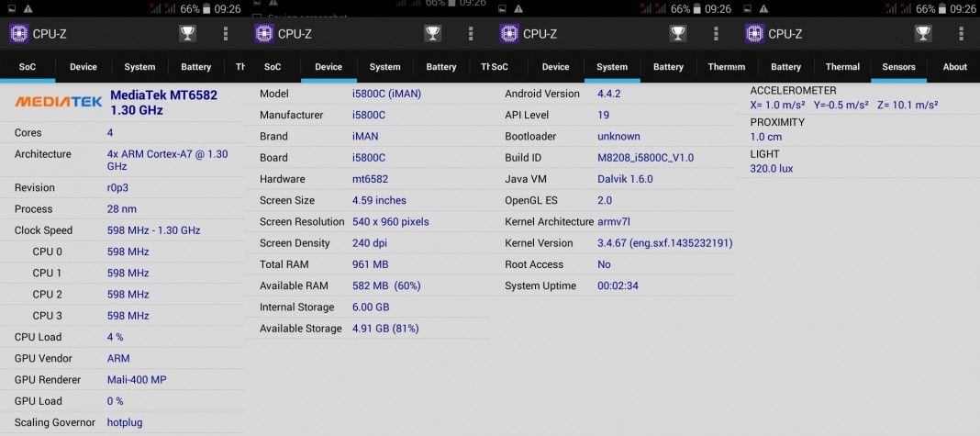Select the Process value 28 nm
This screenshot has height=436, width=980.
[x=121, y=209]
